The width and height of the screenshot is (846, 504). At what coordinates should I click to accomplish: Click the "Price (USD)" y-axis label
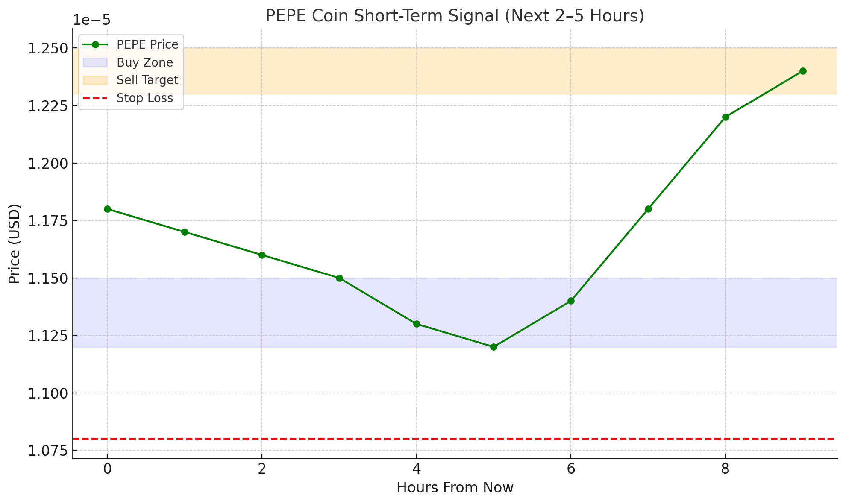click(x=15, y=243)
